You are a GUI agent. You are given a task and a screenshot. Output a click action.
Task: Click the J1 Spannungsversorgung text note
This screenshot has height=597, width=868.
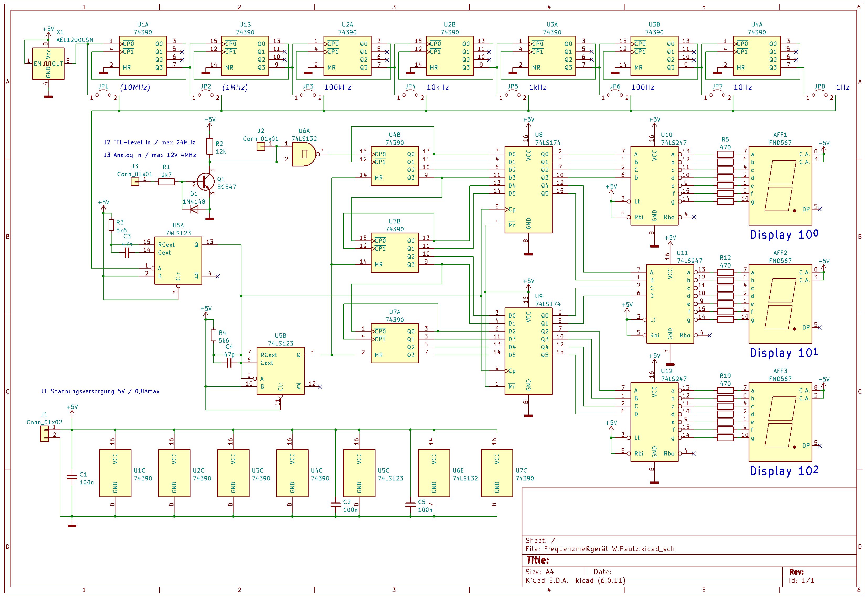click(x=100, y=391)
